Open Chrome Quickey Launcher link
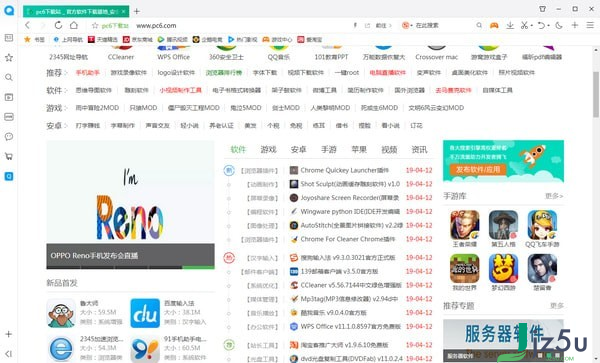The height and width of the screenshot is (363, 600). coord(344,170)
